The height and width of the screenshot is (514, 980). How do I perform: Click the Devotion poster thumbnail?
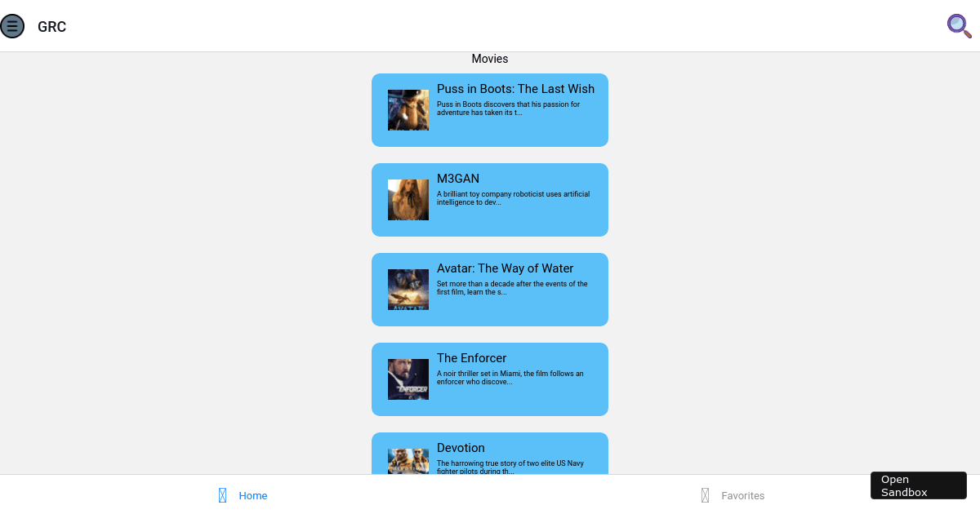pyautogui.click(x=408, y=462)
